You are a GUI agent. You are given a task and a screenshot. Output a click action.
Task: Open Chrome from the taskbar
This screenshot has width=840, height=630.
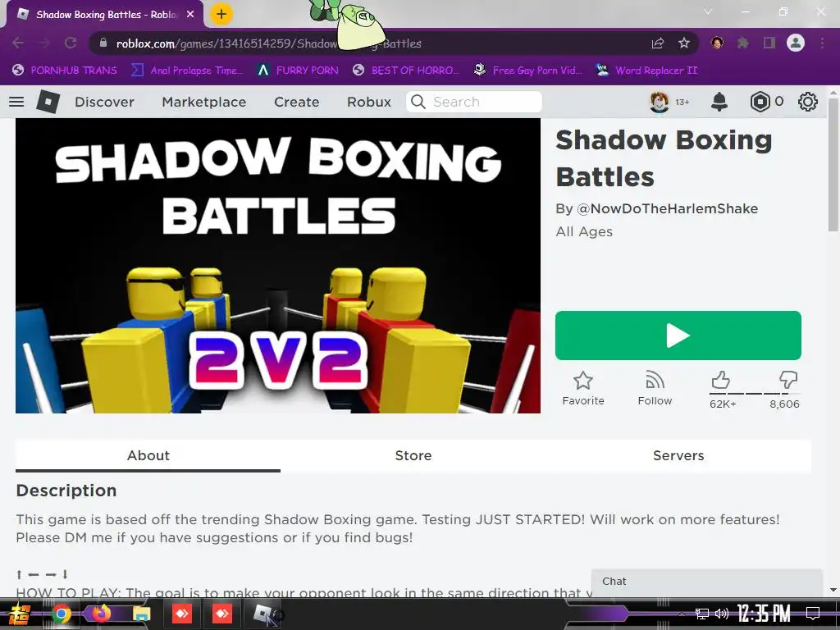(61, 614)
